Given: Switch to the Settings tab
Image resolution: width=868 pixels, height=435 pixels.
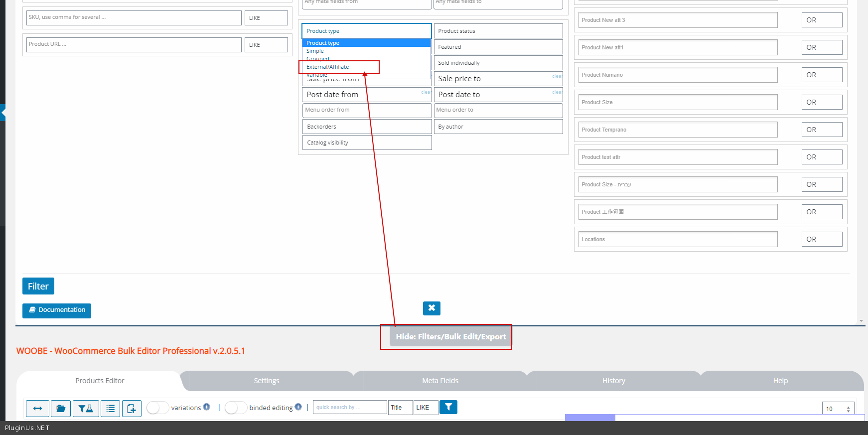Looking at the screenshot, I should [267, 381].
